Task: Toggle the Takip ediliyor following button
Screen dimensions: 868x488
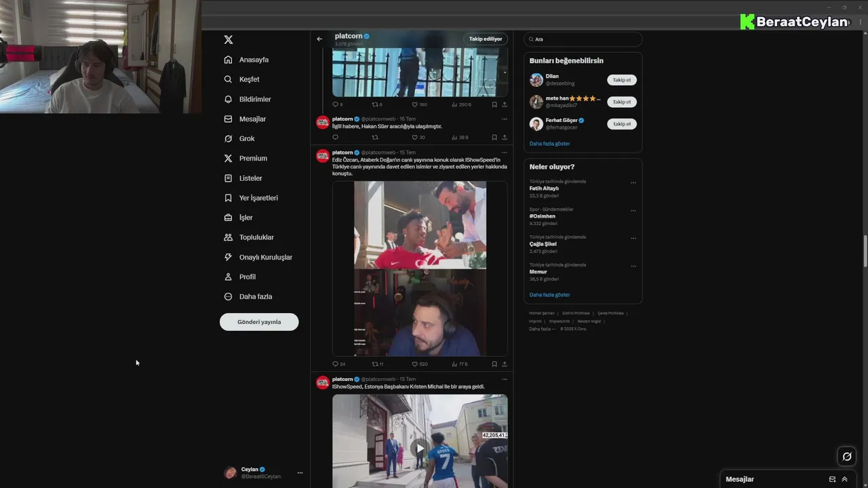Action: [x=486, y=39]
